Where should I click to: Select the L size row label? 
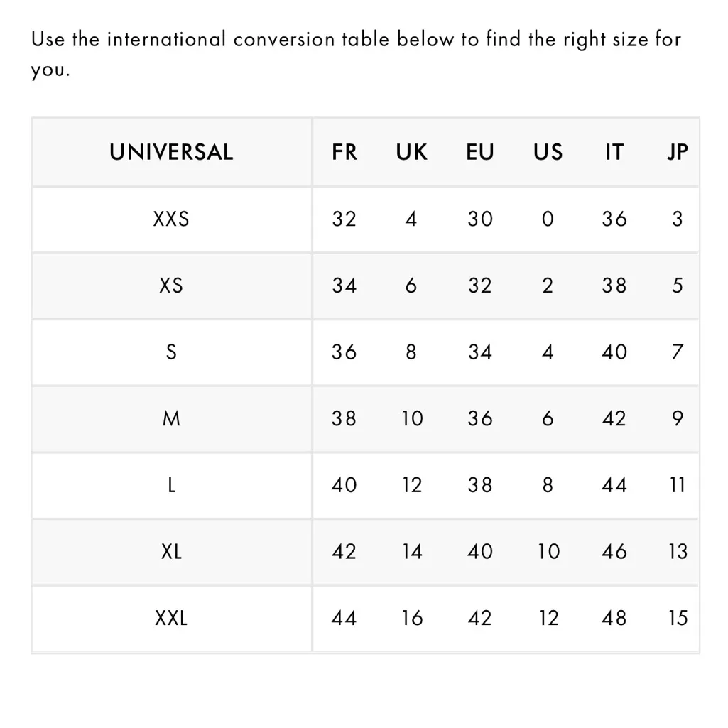tap(171, 486)
